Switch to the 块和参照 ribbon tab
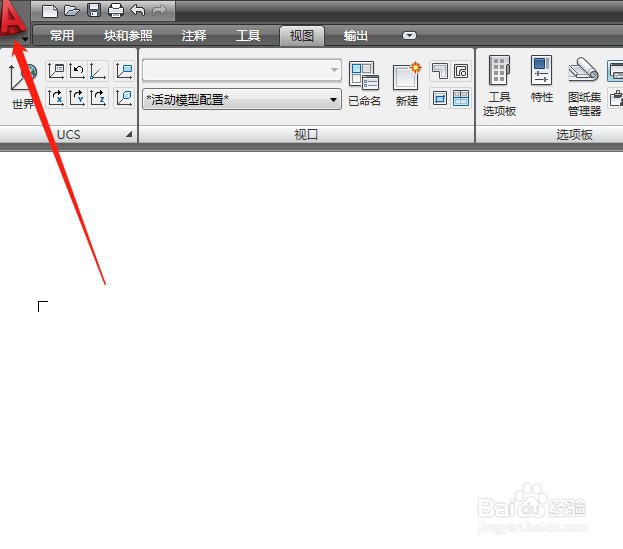The height and width of the screenshot is (549, 623). tap(128, 36)
